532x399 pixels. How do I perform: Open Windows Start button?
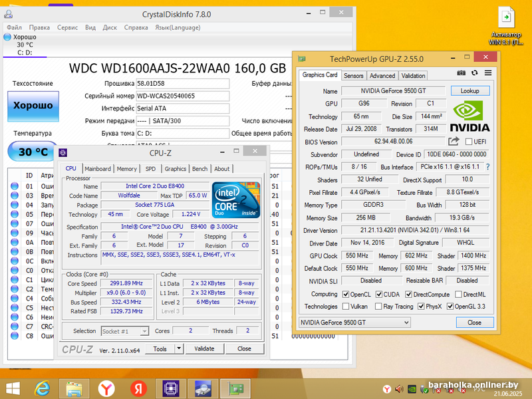13,388
